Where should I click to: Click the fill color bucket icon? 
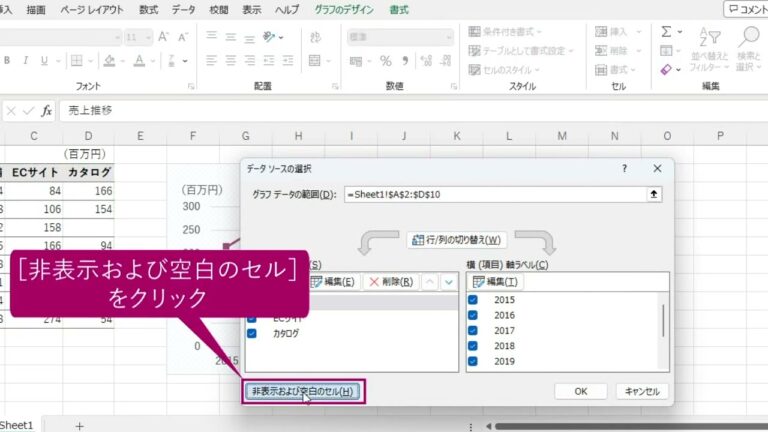[109, 60]
